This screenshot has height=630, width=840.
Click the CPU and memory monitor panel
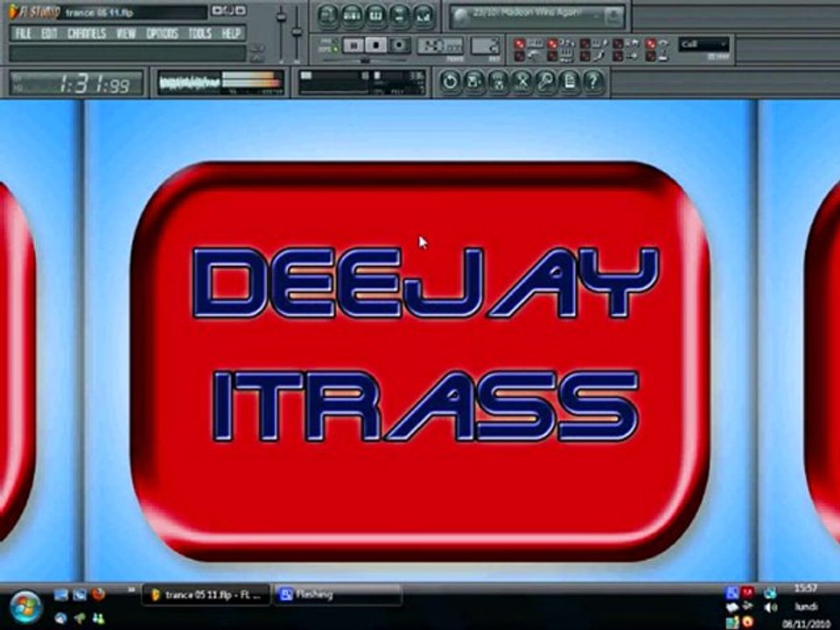click(x=361, y=83)
